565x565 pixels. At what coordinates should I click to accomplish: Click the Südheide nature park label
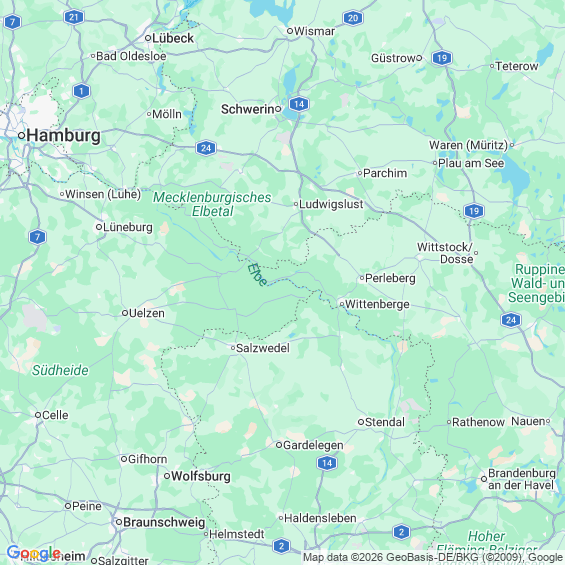[x=60, y=370]
